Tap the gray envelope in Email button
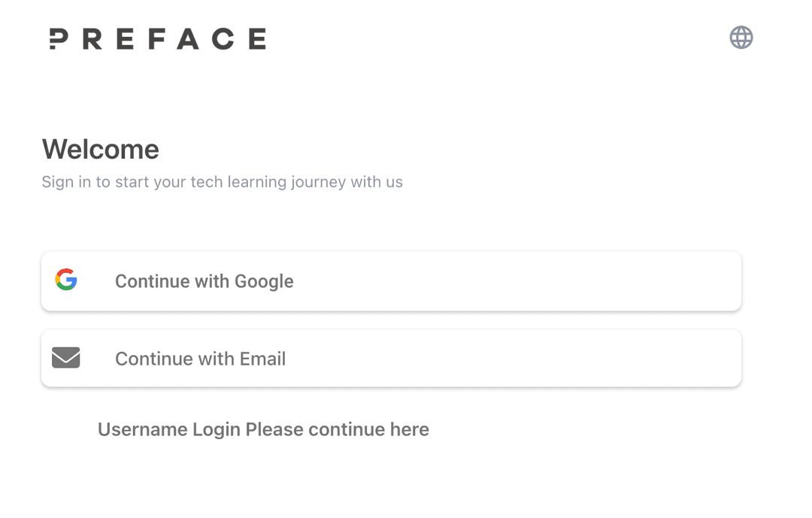812x518 pixels. 66,358
